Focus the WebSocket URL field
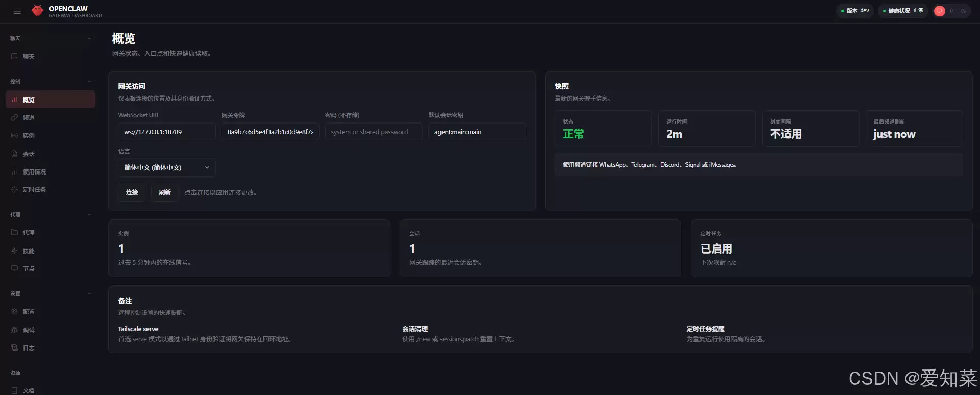The image size is (980, 395). (x=166, y=132)
